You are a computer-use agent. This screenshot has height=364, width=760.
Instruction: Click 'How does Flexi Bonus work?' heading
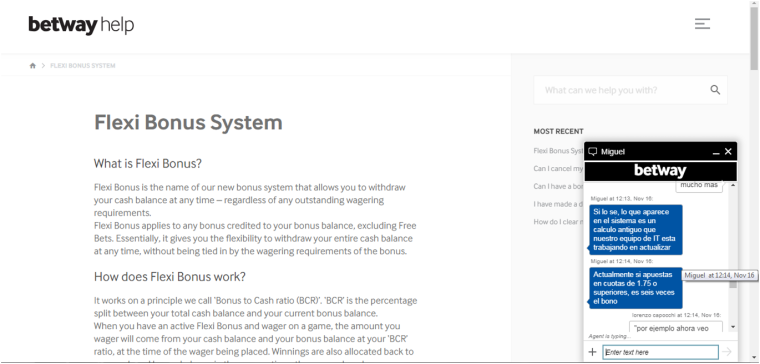[170, 277]
